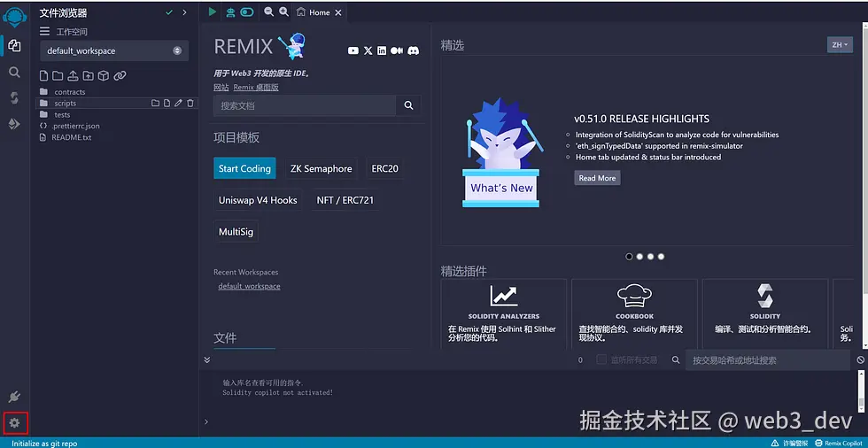Image resolution: width=868 pixels, height=448 pixels.
Task: Open the File explorer sidebar icon
Action: pyautogui.click(x=14, y=45)
